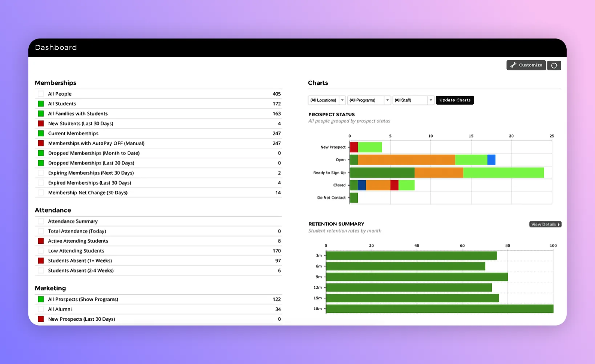This screenshot has height=364, width=595.
Task: Toggle the checkbox beside All People
Action: 40,93
